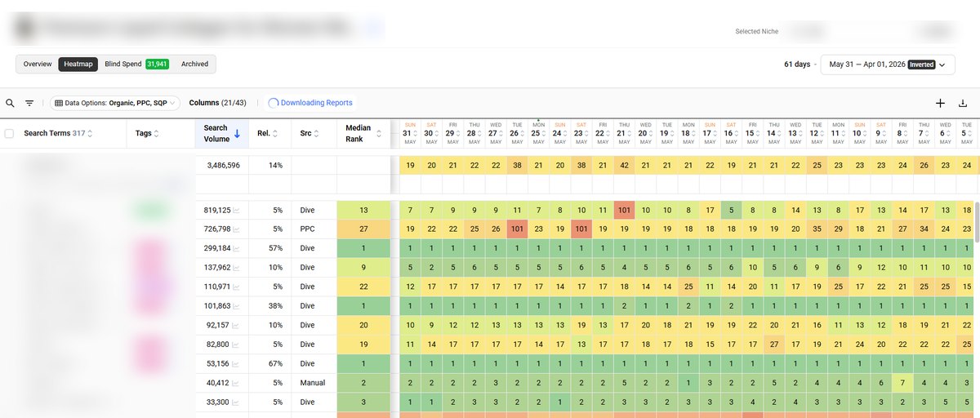980x418 pixels.
Task: Click the 61 days label
Action: pos(797,64)
